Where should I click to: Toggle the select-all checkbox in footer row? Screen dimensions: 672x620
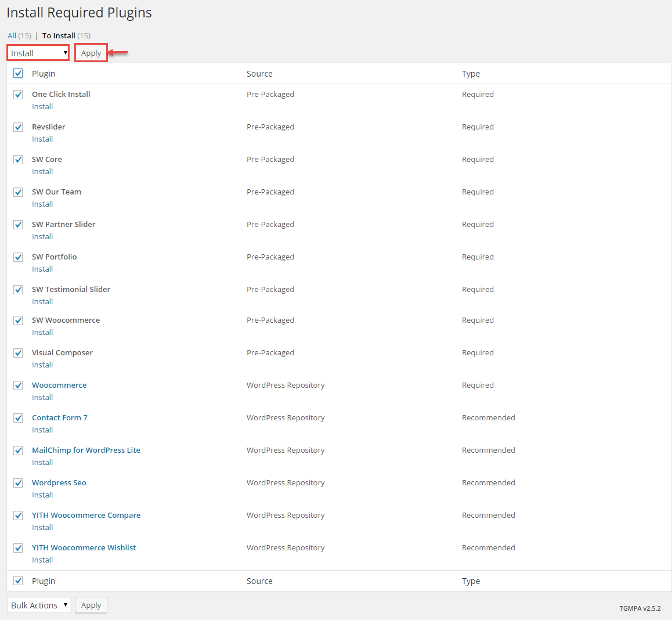click(x=18, y=581)
